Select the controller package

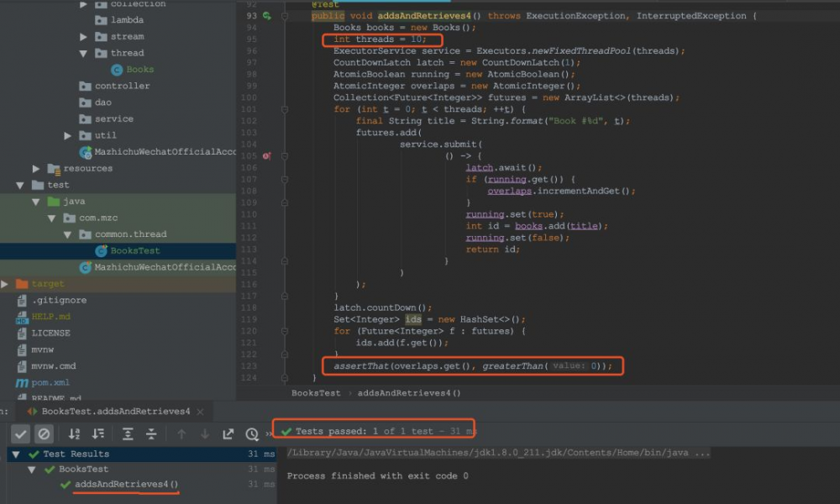[x=122, y=86]
